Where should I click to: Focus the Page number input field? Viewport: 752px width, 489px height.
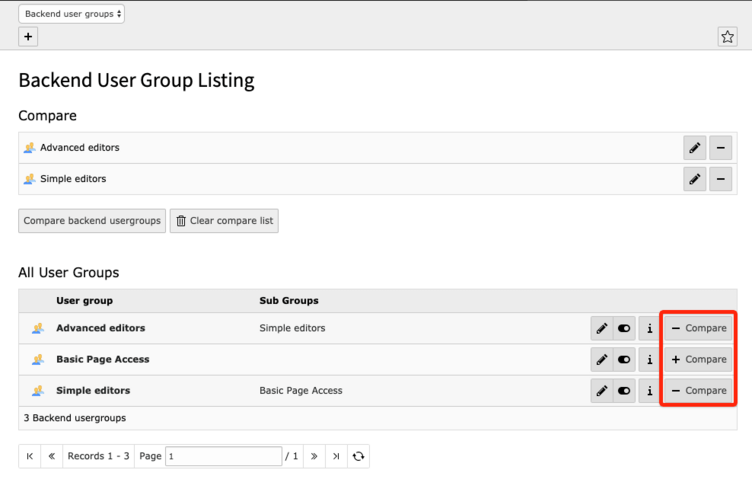pyautogui.click(x=223, y=456)
